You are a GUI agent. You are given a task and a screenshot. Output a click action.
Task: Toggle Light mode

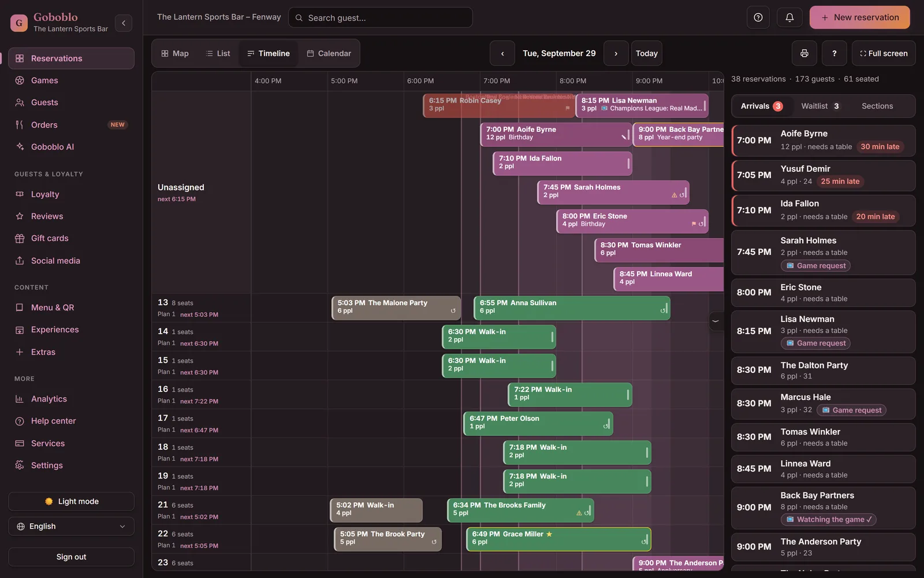click(x=71, y=502)
